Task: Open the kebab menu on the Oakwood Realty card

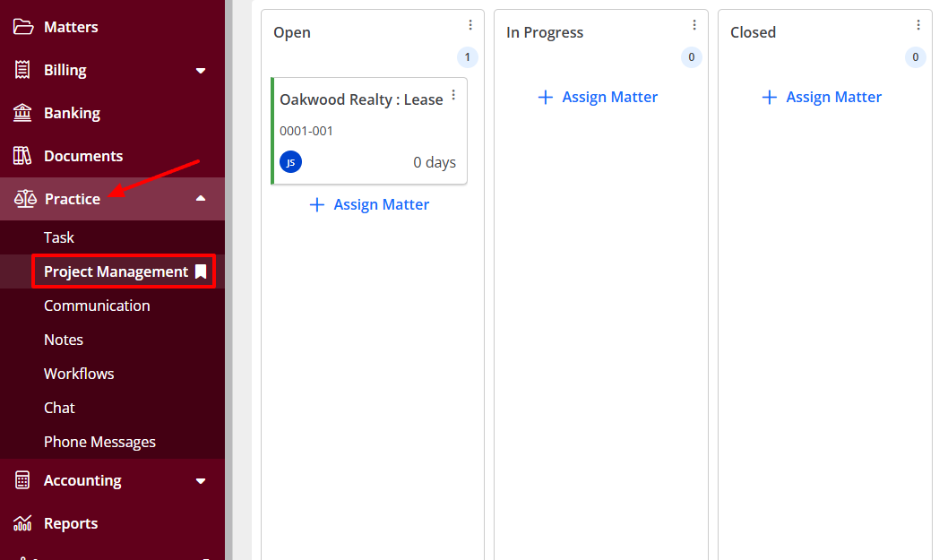Action: (453, 94)
